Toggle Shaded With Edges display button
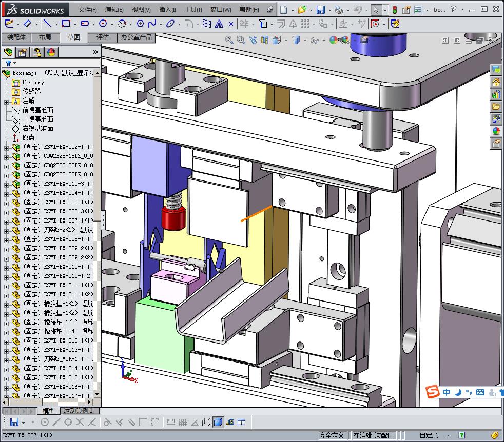 [x=218, y=422]
